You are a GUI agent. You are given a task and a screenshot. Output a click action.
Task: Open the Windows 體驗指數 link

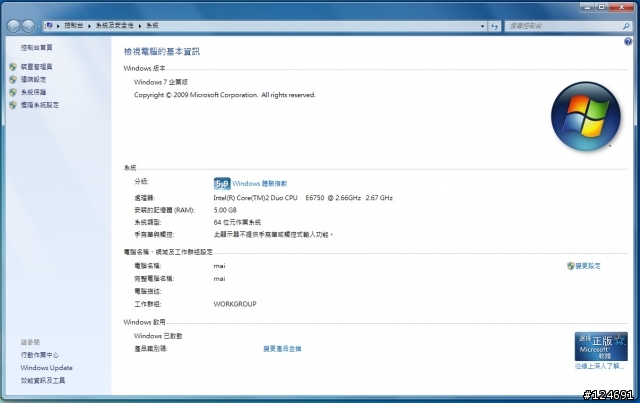(260, 184)
